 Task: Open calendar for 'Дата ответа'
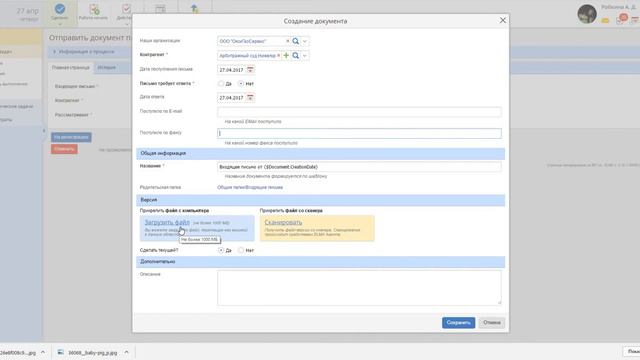point(250,98)
